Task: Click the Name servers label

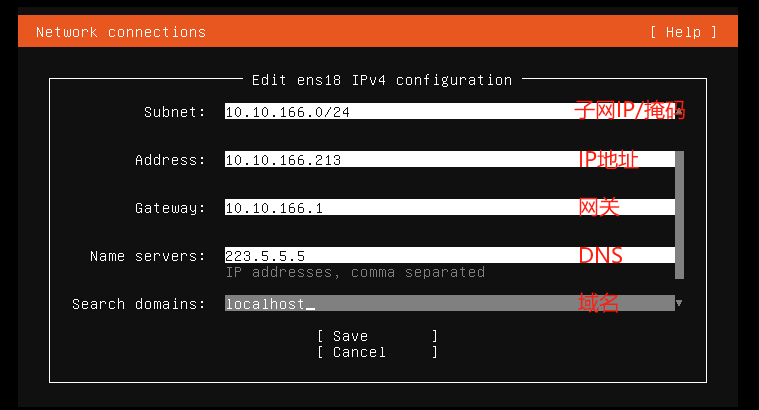Action: pos(147,256)
